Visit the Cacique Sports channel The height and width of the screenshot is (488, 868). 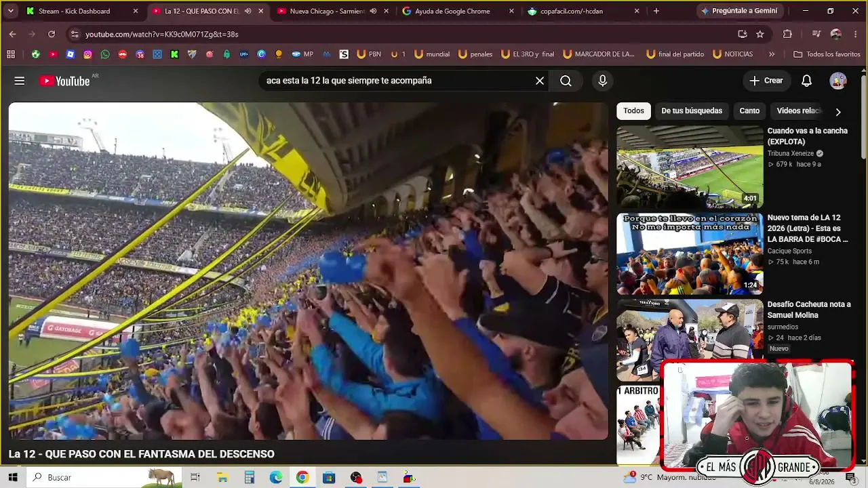point(789,251)
